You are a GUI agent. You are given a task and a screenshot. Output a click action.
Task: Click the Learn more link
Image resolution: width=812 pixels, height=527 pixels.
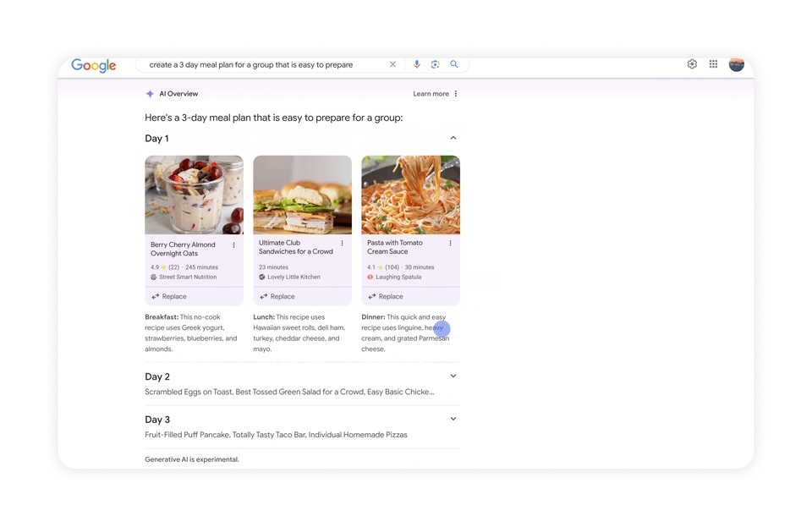[431, 94]
